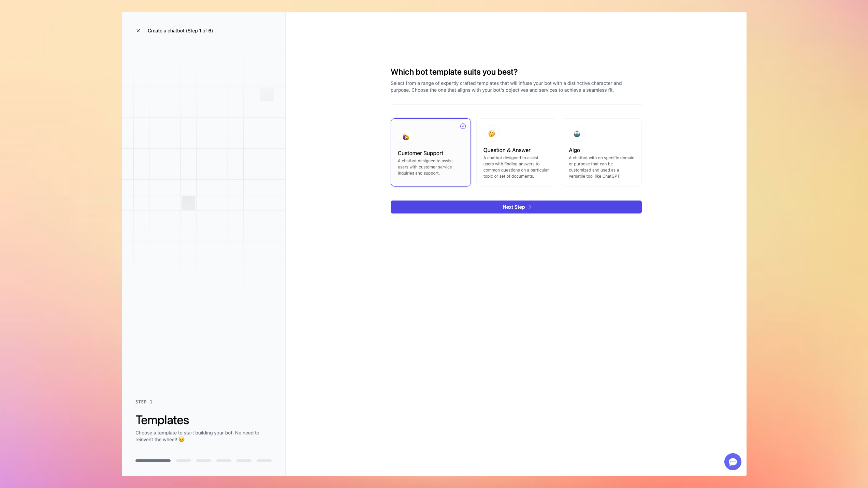Image resolution: width=868 pixels, height=488 pixels.
Task: Open the chat support bubble
Action: coord(733,461)
